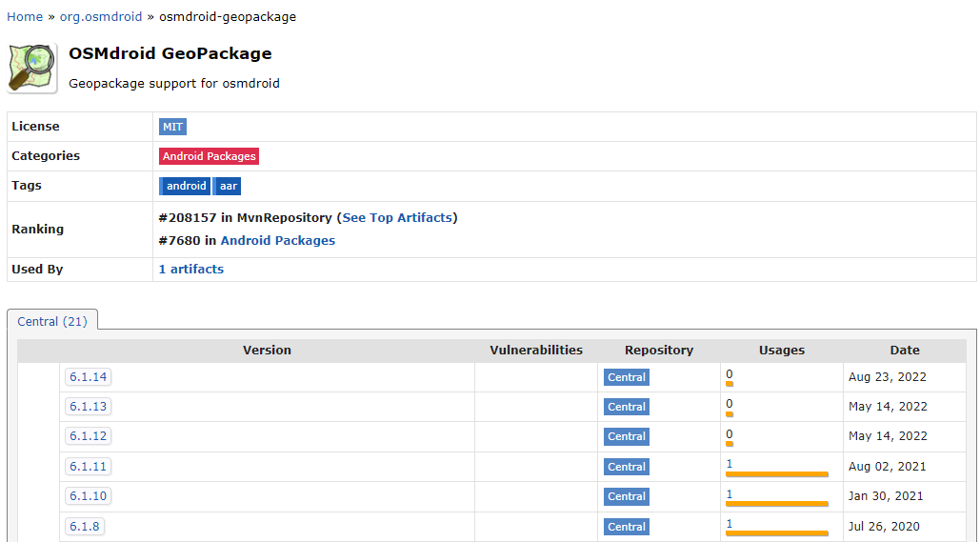
Task: Open Android Packages ranking link
Action: click(278, 241)
